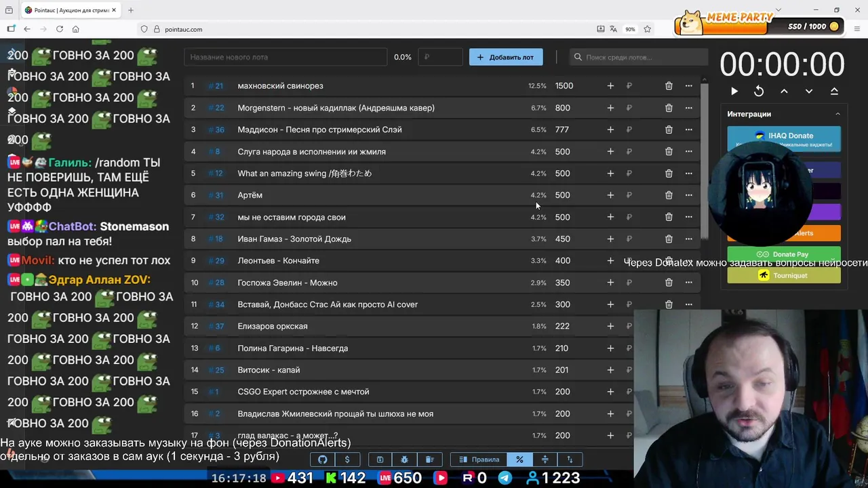Reload the Pointauc page

click(x=60, y=29)
